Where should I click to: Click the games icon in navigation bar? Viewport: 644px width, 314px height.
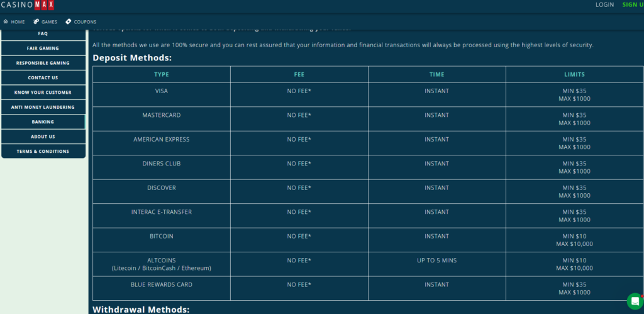[x=36, y=22]
